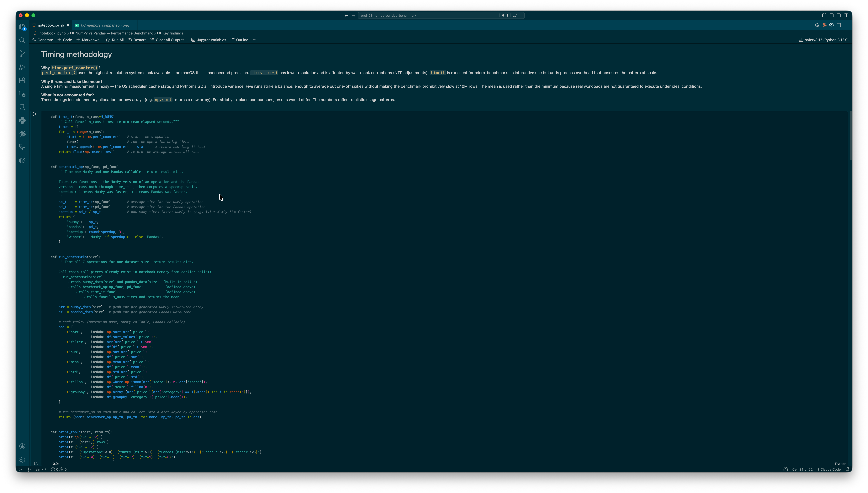Image resolution: width=868 pixels, height=493 pixels.
Task: Launch Claude Code from editor title bar
Action: pyautogui.click(x=824, y=25)
